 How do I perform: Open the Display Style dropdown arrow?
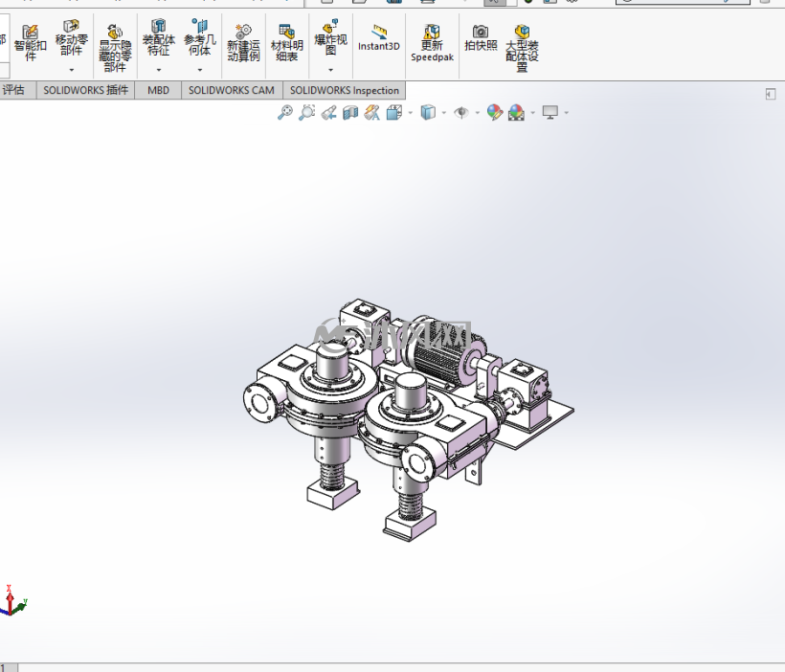[444, 113]
